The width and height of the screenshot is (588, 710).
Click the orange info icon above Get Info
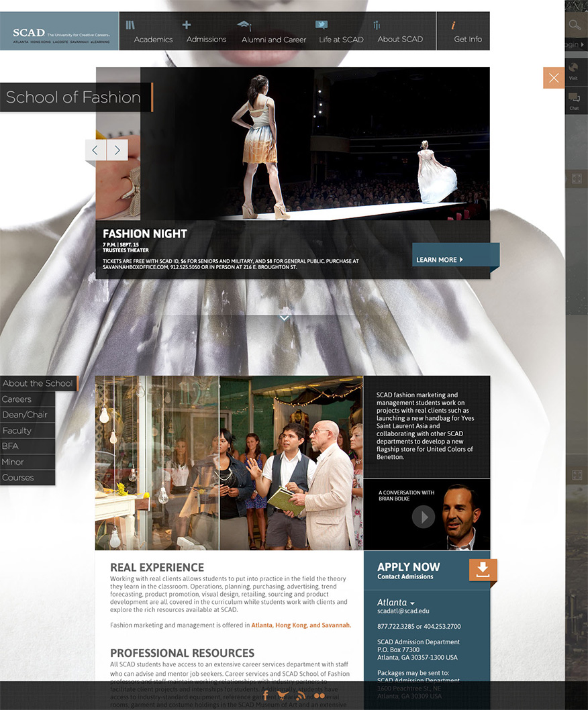click(453, 26)
